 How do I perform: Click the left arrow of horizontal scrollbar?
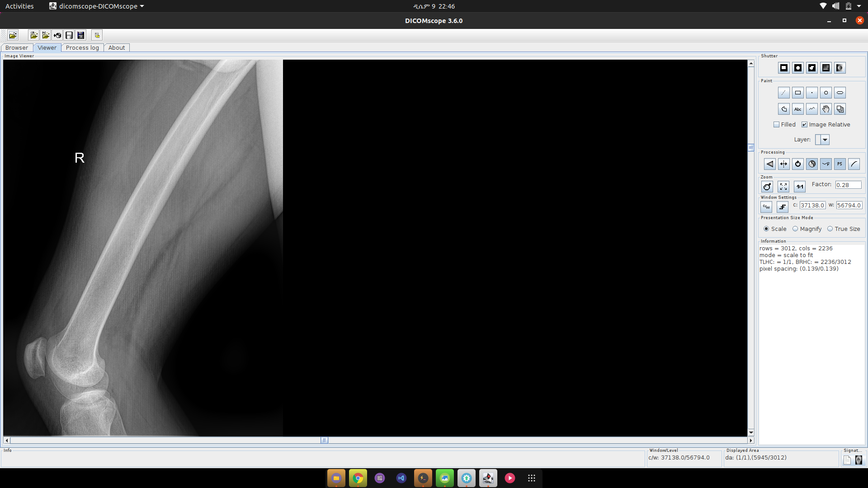point(6,440)
